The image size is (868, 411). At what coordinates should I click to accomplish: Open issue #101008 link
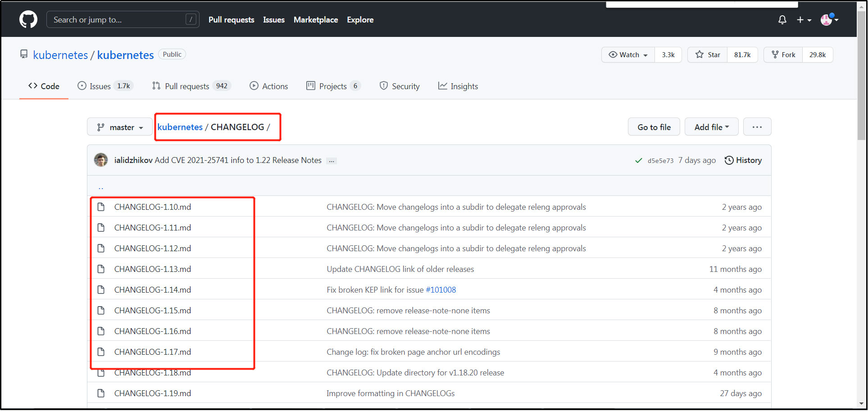click(441, 290)
